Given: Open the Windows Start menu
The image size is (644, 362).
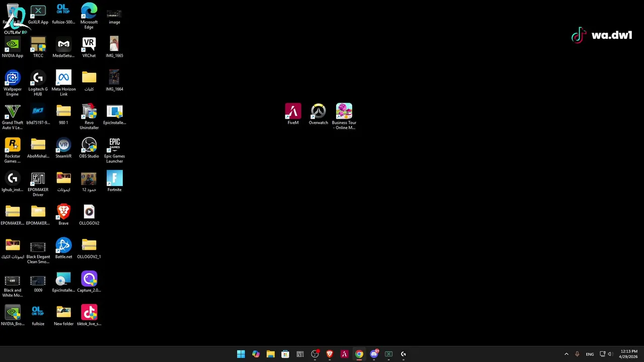Looking at the screenshot, I should (241, 354).
